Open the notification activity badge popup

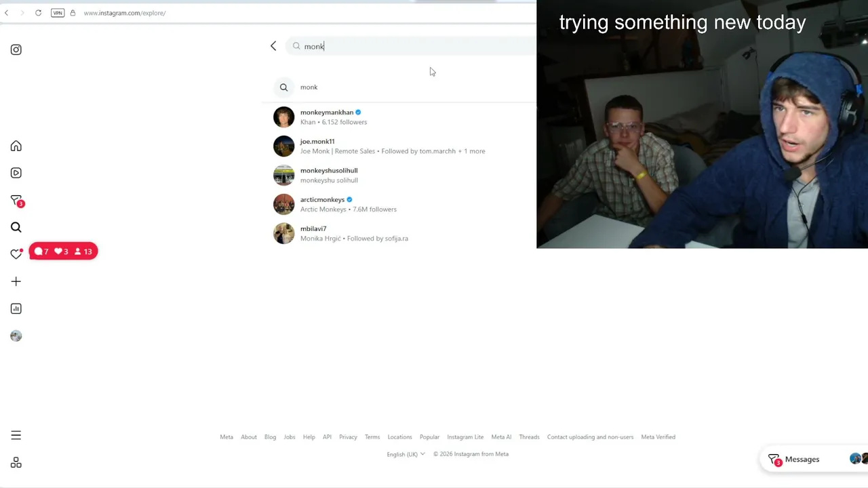pyautogui.click(x=64, y=251)
